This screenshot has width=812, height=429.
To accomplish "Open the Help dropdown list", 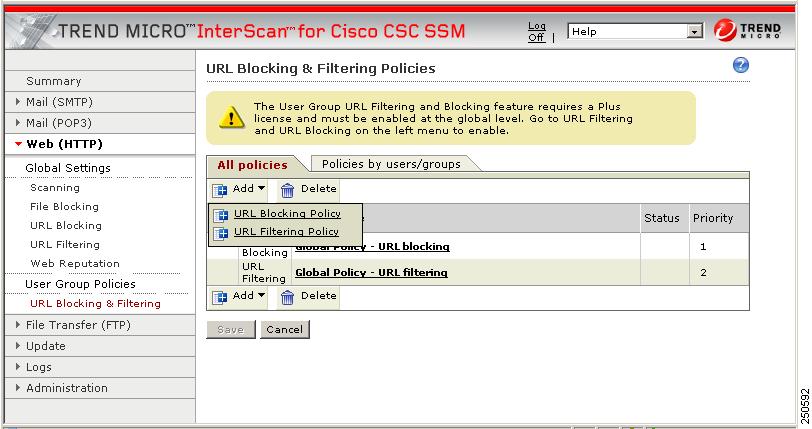I will click(x=694, y=32).
